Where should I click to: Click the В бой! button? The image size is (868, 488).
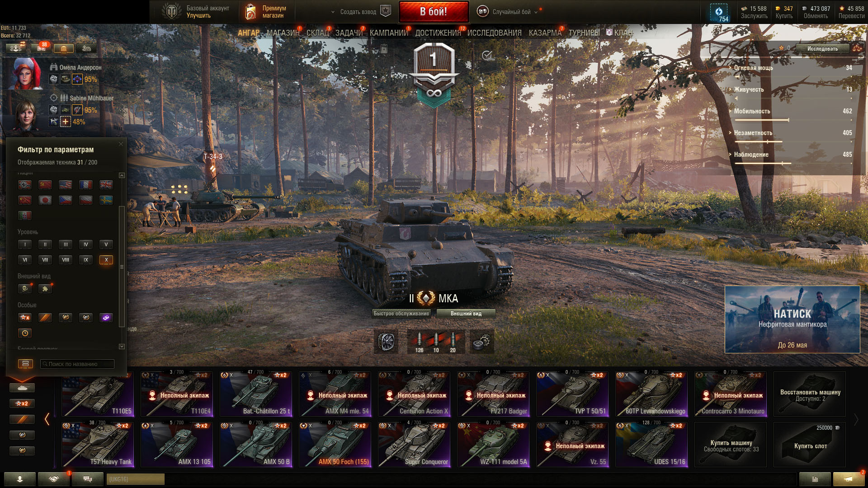tap(434, 12)
